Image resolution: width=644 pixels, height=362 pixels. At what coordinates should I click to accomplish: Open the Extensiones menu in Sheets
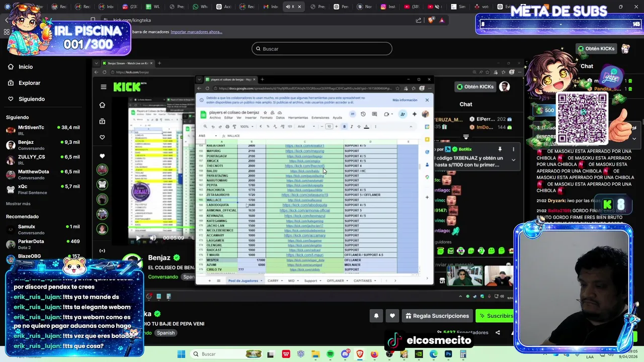click(x=320, y=118)
